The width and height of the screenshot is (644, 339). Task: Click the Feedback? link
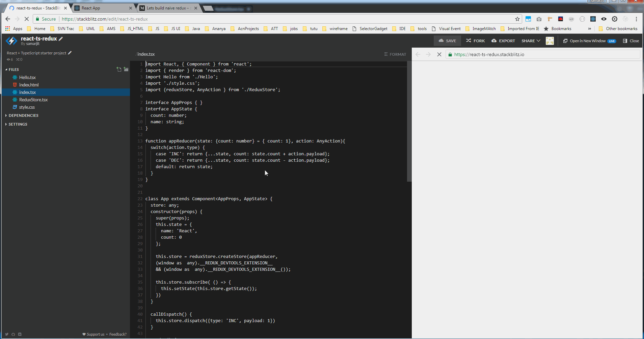118,334
